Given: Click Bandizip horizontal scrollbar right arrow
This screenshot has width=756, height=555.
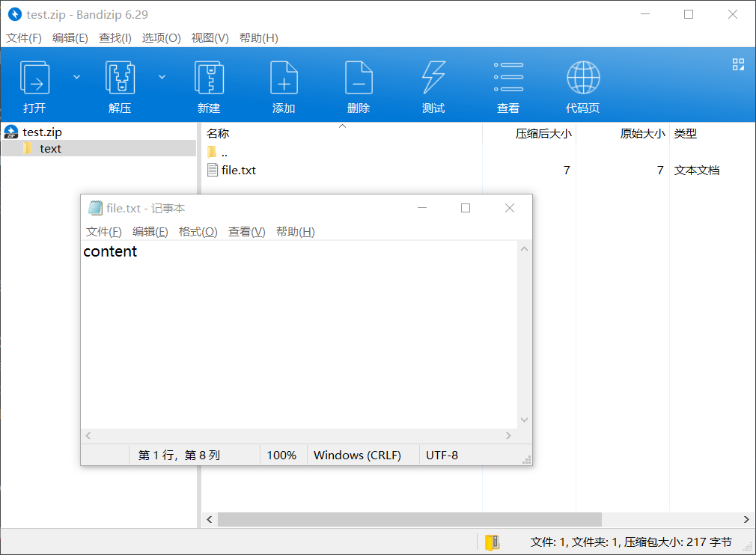Looking at the screenshot, I should pyautogui.click(x=746, y=519).
